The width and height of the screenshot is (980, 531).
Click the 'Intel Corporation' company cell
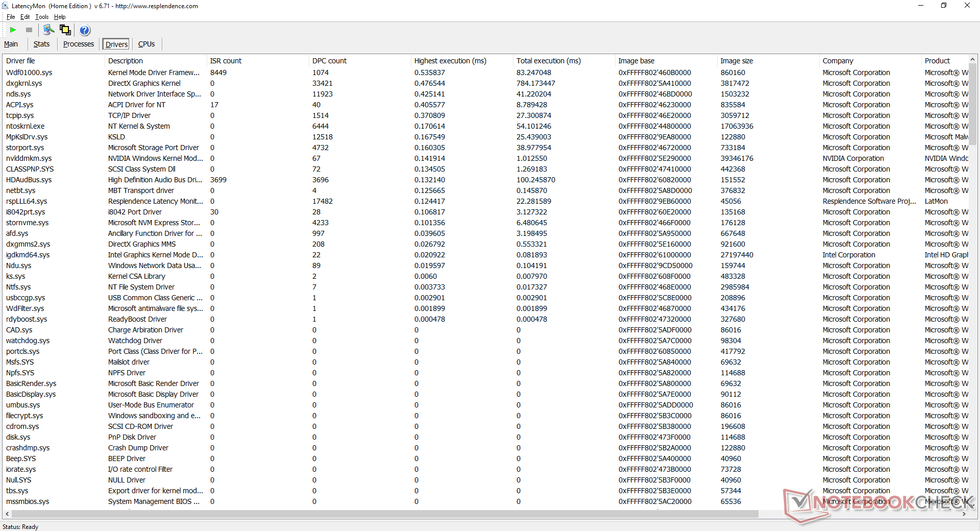[849, 255]
